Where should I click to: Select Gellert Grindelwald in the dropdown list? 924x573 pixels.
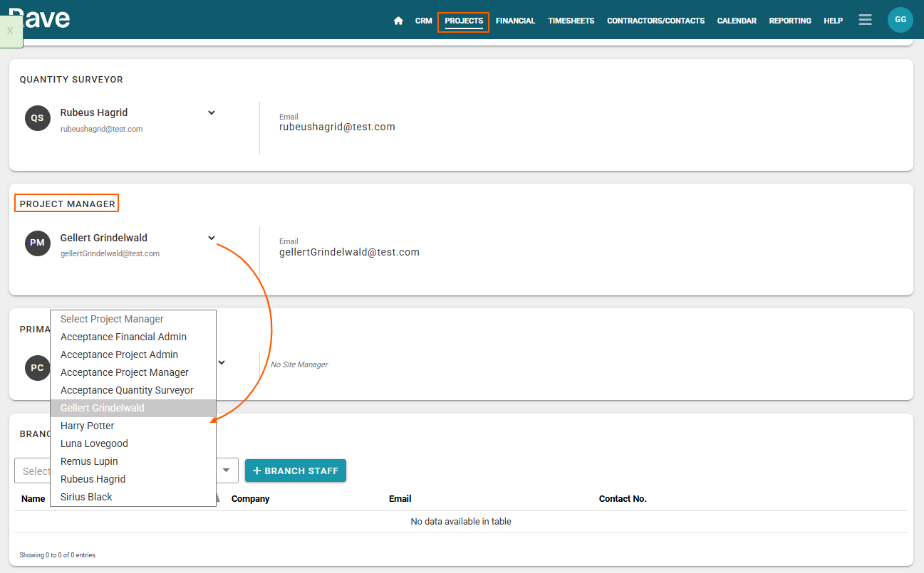[133, 408]
